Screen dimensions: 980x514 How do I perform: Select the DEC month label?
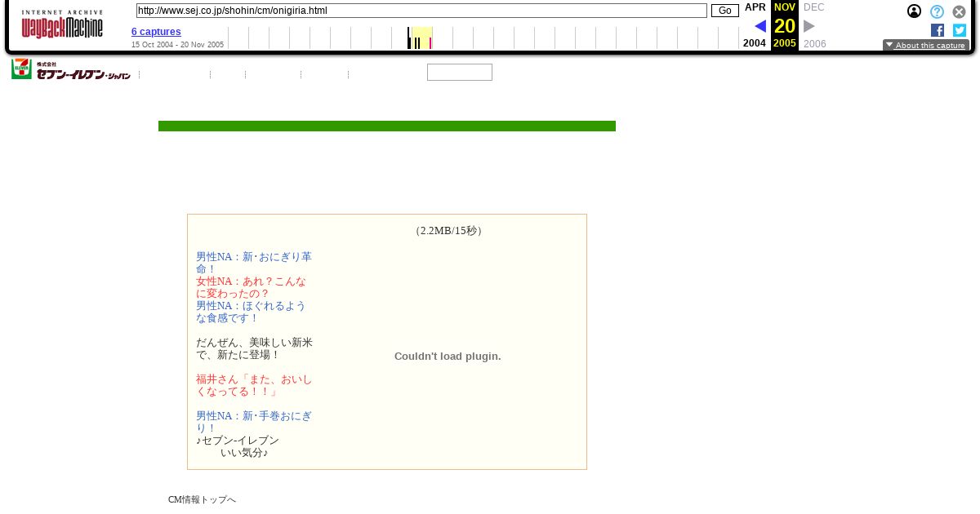click(x=814, y=7)
